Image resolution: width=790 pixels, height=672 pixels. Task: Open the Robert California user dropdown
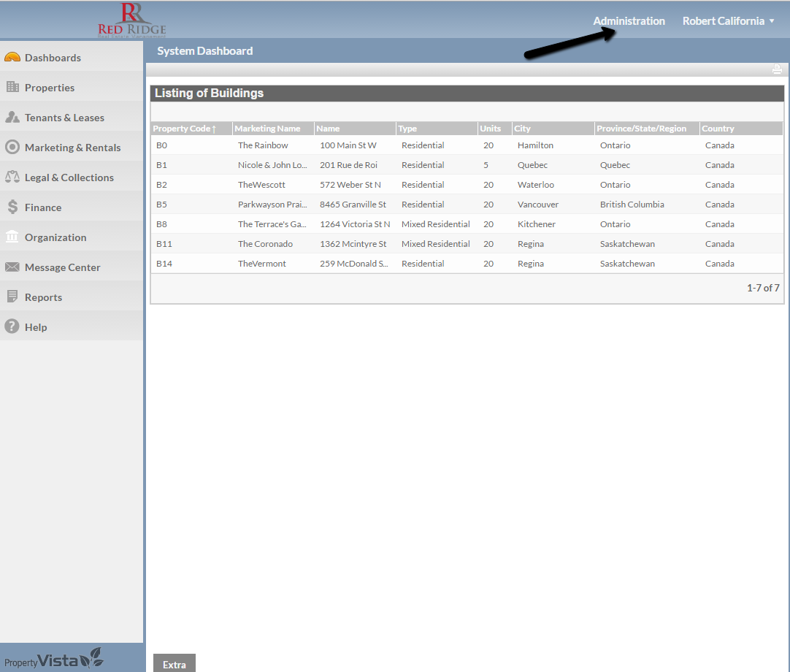point(728,21)
